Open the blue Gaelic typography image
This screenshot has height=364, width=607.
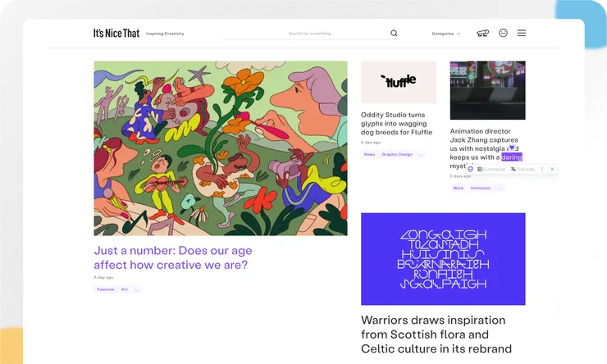tap(443, 259)
